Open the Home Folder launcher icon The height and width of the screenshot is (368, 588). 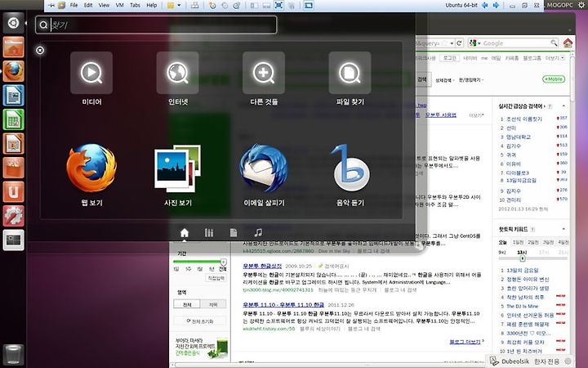(x=14, y=47)
